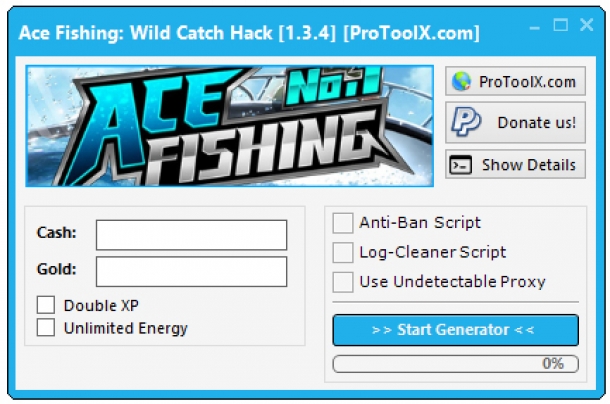Screen dimensions: 610x404
Task: Enable Unlimited Energy checkbox
Action: click(x=46, y=327)
